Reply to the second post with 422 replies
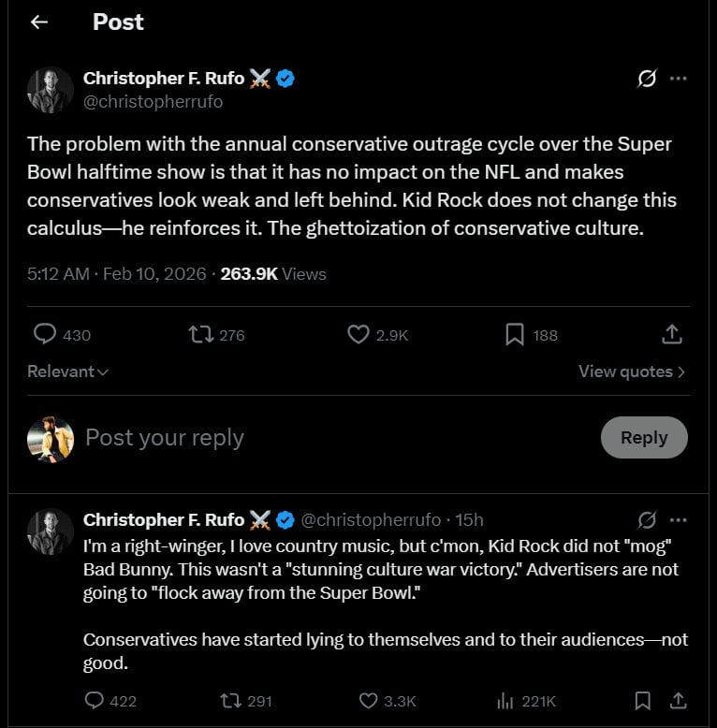 [95, 700]
